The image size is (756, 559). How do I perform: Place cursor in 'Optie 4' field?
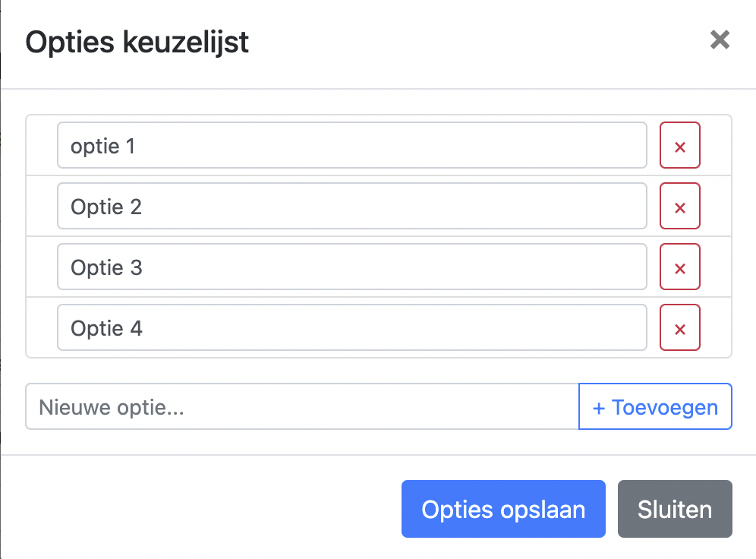click(352, 327)
